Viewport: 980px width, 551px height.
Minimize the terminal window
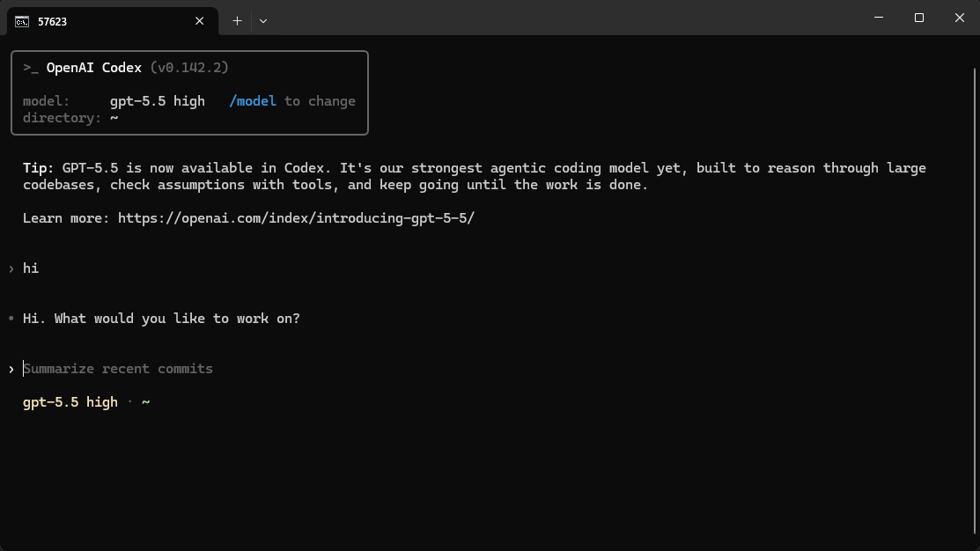879,18
